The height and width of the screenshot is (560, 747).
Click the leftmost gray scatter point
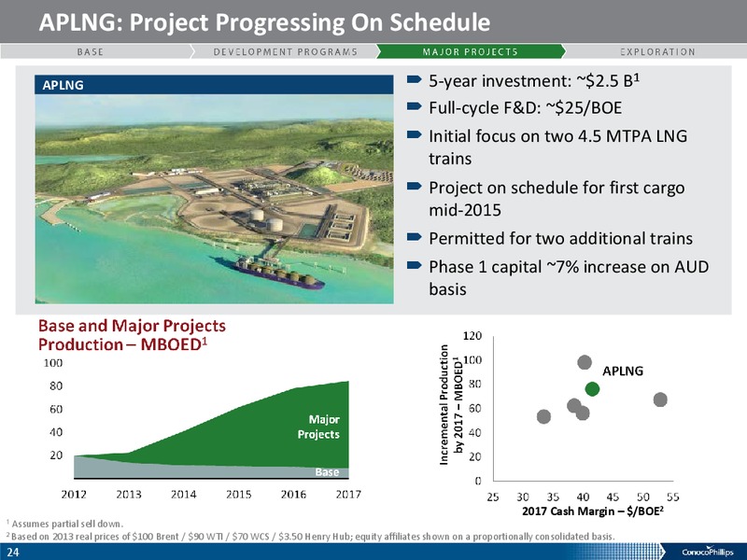click(x=543, y=416)
